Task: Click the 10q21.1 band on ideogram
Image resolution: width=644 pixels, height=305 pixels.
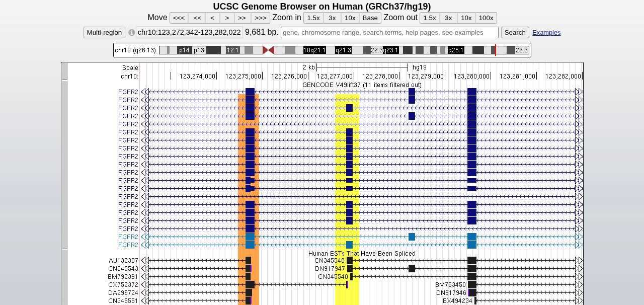Action: (314, 50)
